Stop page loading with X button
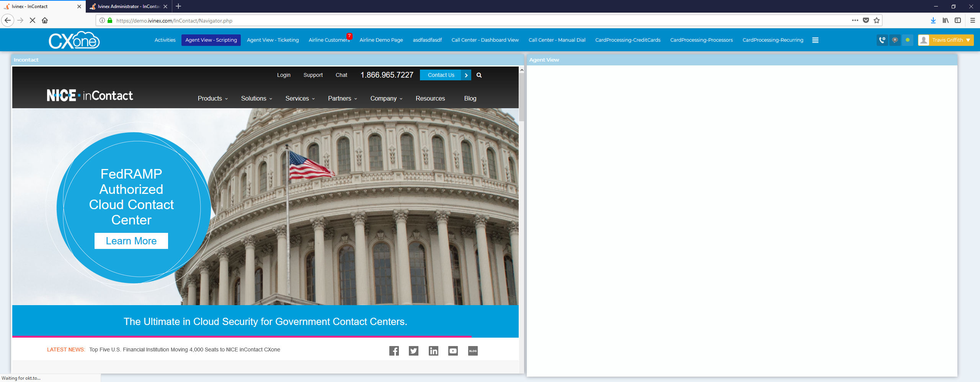 click(33, 20)
